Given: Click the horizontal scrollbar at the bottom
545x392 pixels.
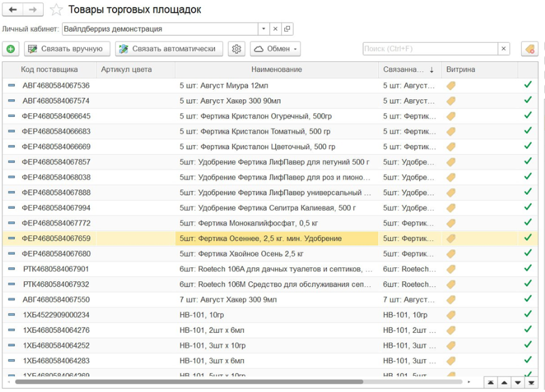Looking at the screenshot, I should click(189, 382).
